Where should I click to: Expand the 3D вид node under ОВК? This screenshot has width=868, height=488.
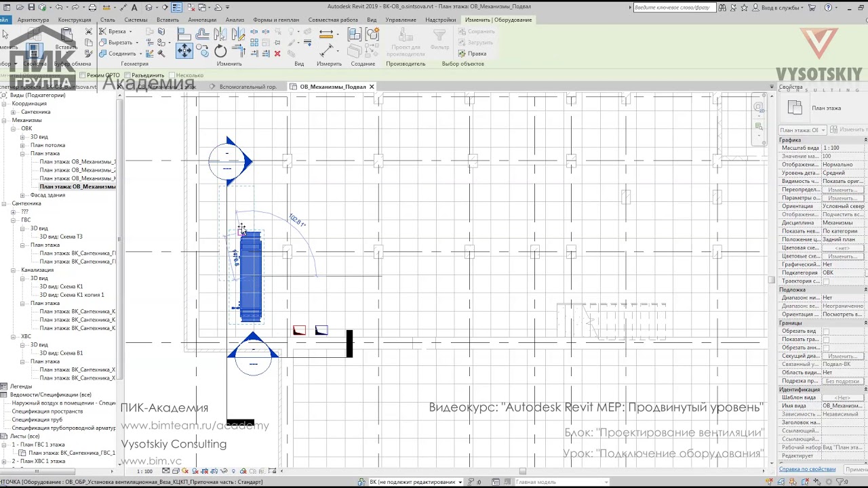[x=22, y=137]
